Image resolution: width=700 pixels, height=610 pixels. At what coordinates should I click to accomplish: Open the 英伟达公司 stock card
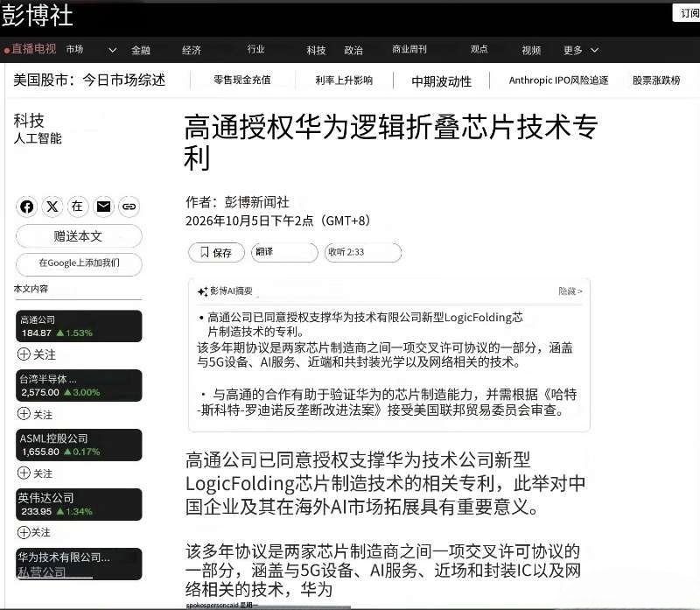coord(79,505)
